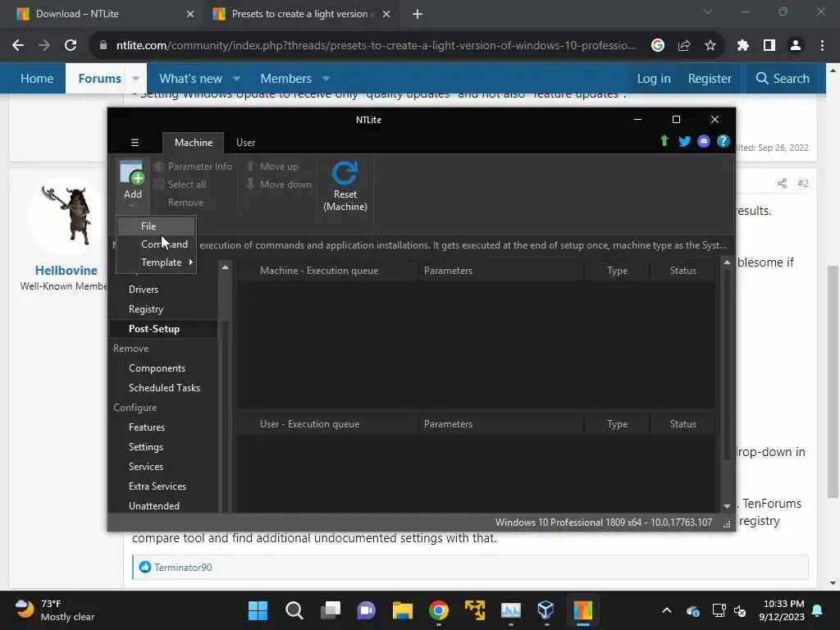
Task: Close the Presets to create tab
Action: point(386,15)
